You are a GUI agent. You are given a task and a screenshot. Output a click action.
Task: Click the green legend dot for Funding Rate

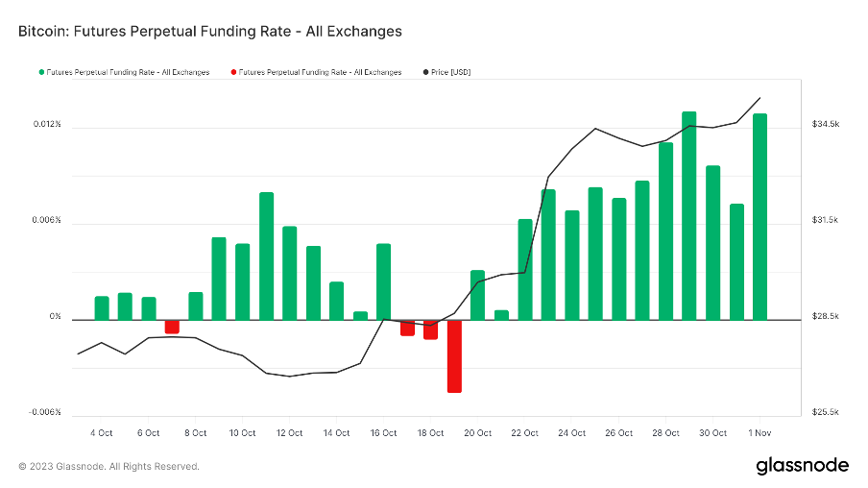tap(41, 72)
